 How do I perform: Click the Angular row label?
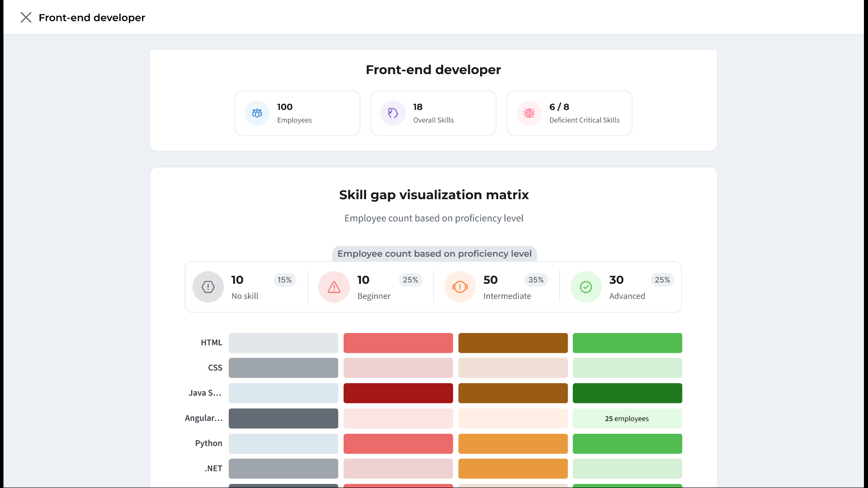(x=203, y=418)
